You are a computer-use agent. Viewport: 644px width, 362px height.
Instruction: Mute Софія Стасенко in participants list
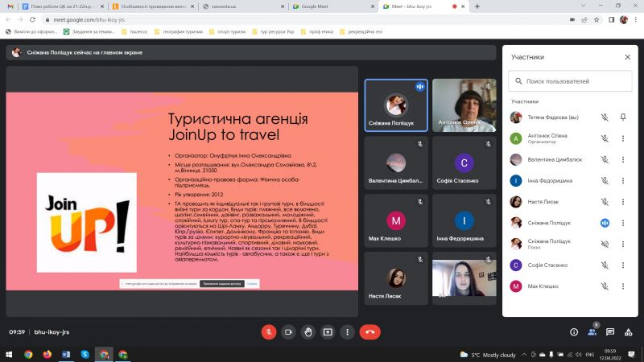pyautogui.click(x=605, y=265)
